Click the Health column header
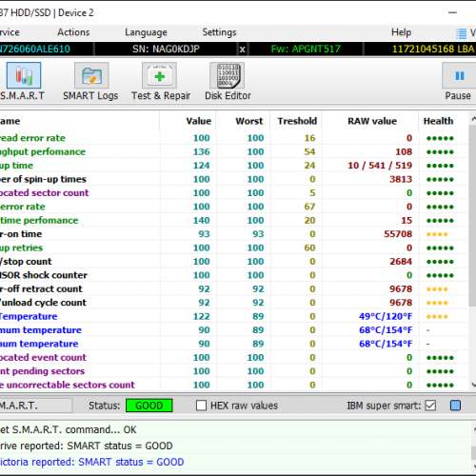The width and height of the screenshot is (476, 476). click(438, 121)
